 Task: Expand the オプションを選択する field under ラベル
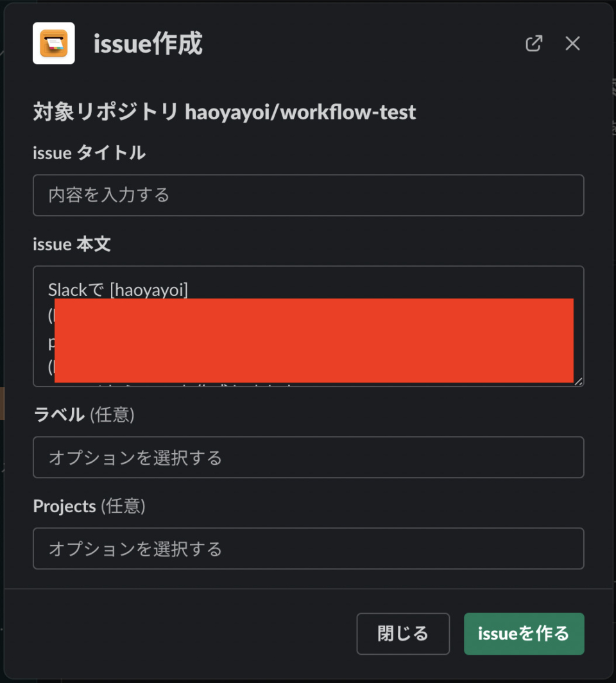pos(308,457)
